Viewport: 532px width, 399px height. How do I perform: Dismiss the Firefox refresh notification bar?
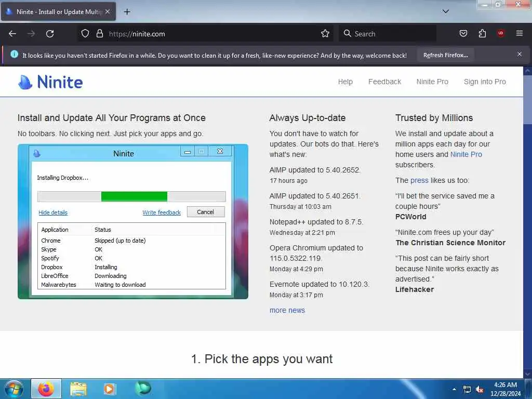tap(520, 54)
